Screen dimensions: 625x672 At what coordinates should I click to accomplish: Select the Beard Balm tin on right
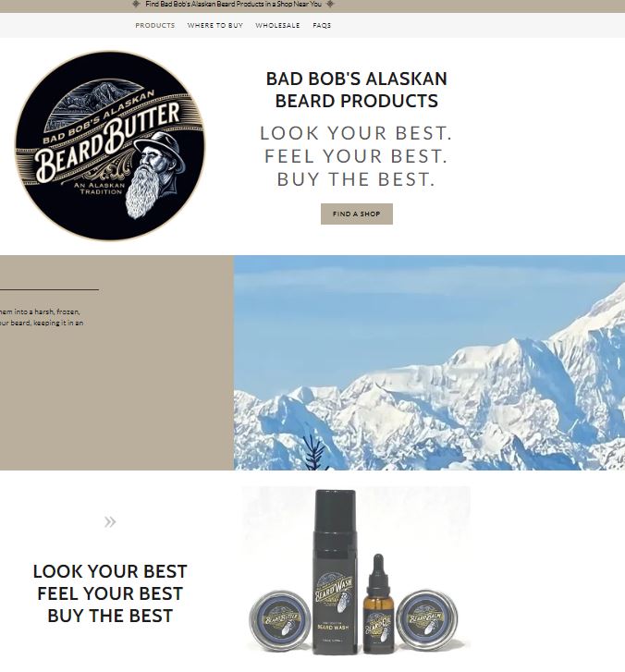pyautogui.click(x=426, y=619)
